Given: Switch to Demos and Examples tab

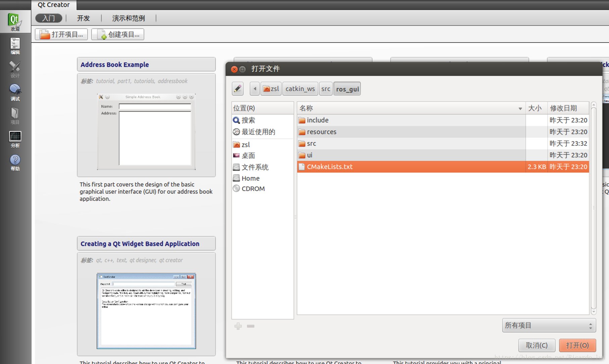Looking at the screenshot, I should click(x=129, y=18).
